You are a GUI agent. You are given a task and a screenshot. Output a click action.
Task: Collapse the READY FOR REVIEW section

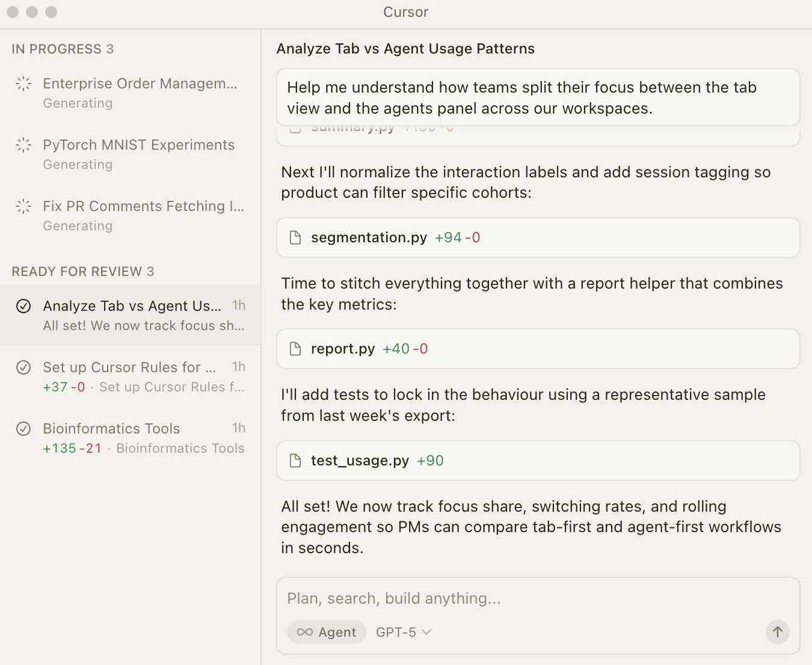pos(82,271)
